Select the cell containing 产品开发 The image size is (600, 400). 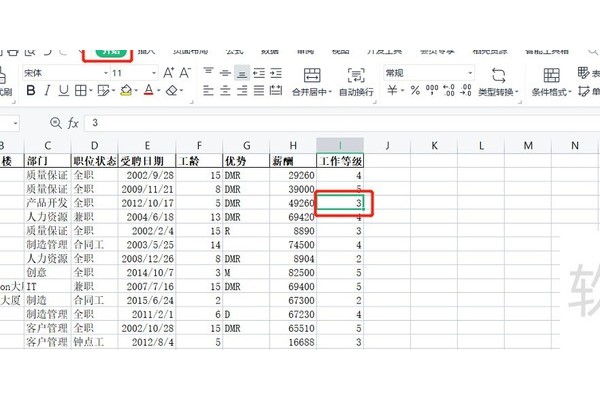47,203
